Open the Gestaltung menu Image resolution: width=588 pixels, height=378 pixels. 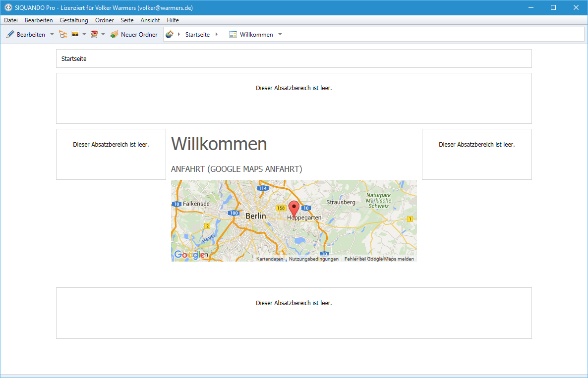click(x=74, y=20)
